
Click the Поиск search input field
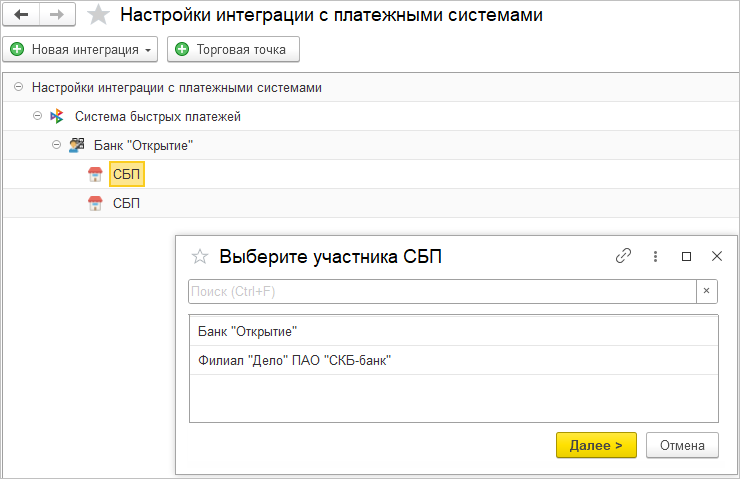(440, 291)
